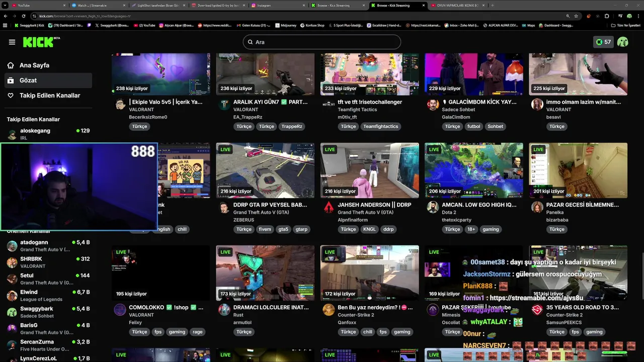This screenshot has height=362, width=644.
Task: Click the 18+ tag
Action: pos(471,229)
